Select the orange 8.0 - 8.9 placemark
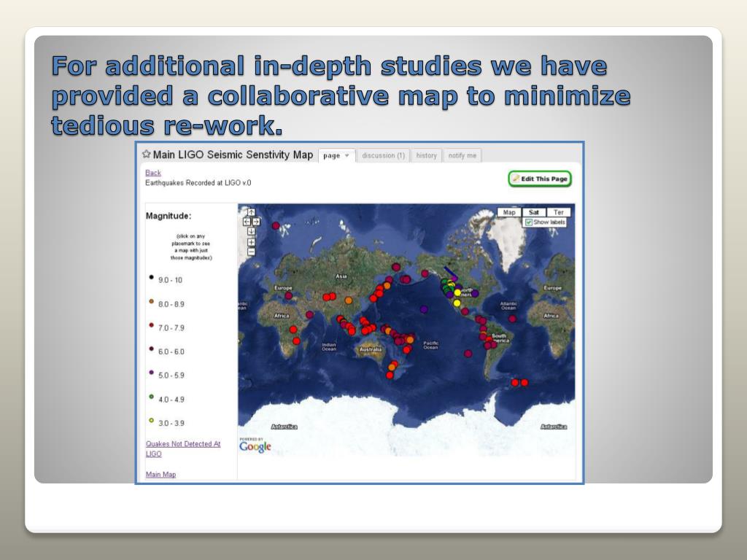The image size is (747, 560). click(x=152, y=301)
